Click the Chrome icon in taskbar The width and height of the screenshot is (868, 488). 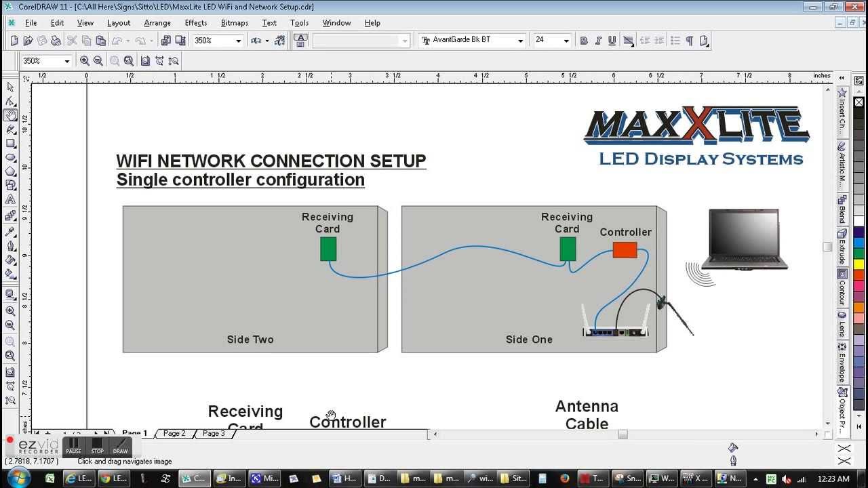(x=105, y=478)
